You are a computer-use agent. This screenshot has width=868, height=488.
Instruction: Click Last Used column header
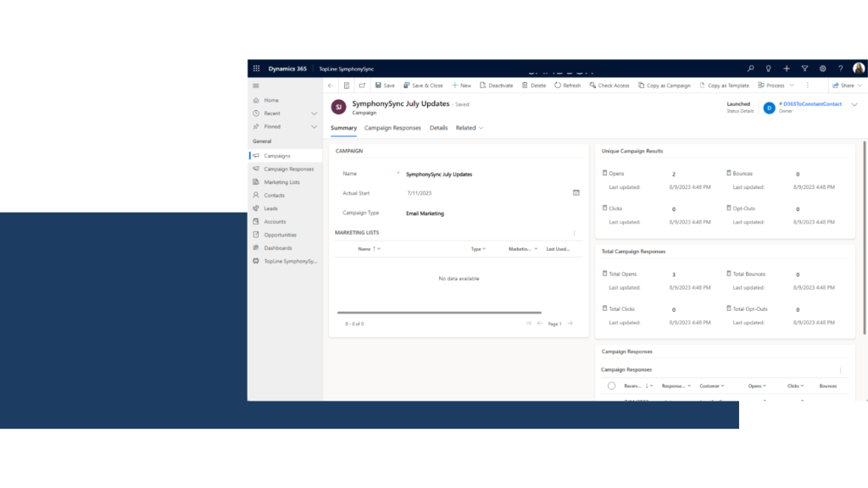tap(558, 249)
